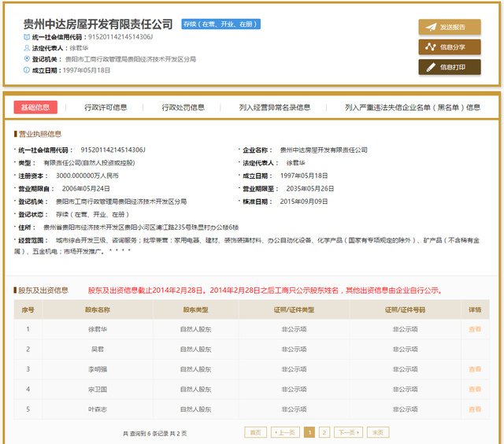Click the 上一页 previous page button
504x444 pixels.
point(285,432)
